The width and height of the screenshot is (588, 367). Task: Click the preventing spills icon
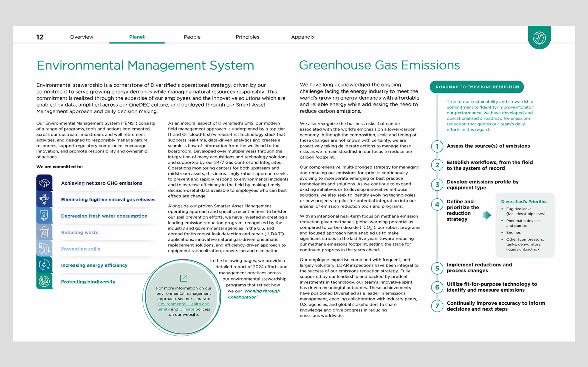pyautogui.click(x=44, y=249)
